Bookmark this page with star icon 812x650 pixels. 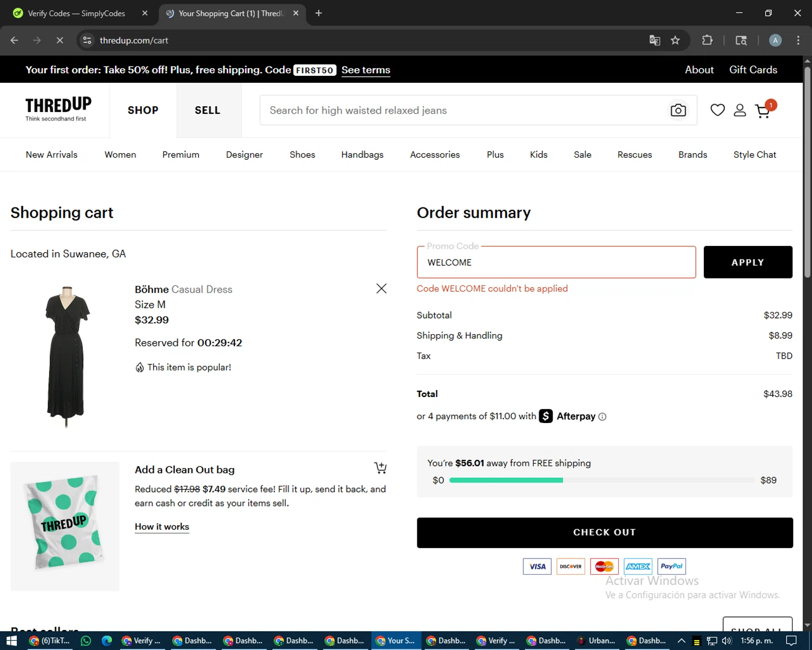675,40
